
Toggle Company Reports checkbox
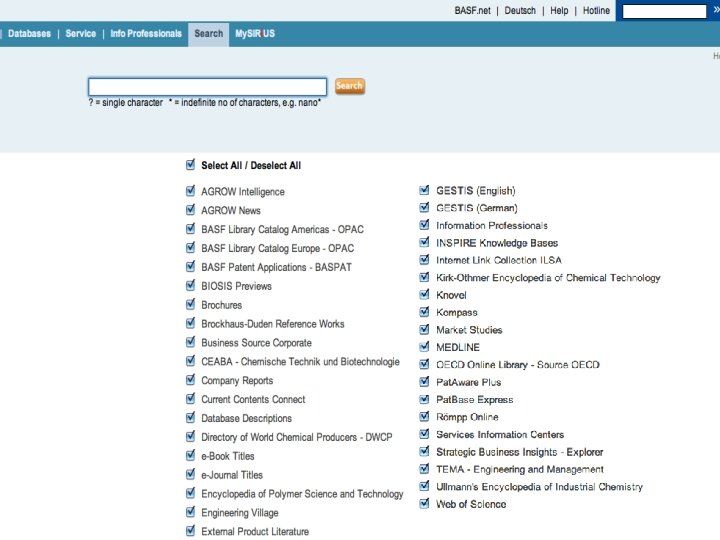click(191, 379)
